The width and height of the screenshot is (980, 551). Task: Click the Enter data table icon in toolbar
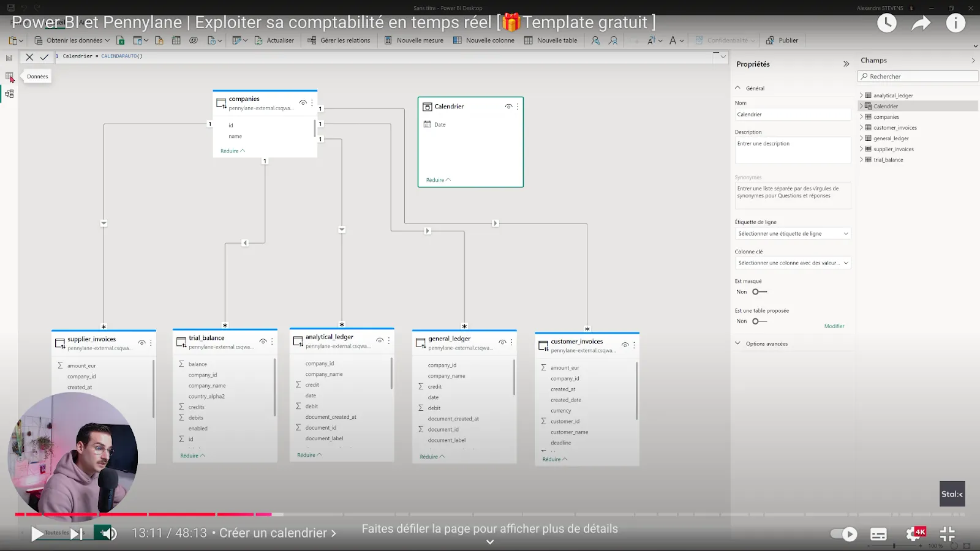point(176,40)
